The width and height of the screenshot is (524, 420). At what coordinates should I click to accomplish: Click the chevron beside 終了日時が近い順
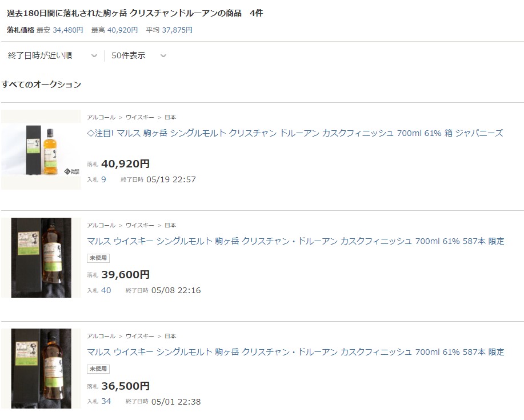[x=94, y=56]
